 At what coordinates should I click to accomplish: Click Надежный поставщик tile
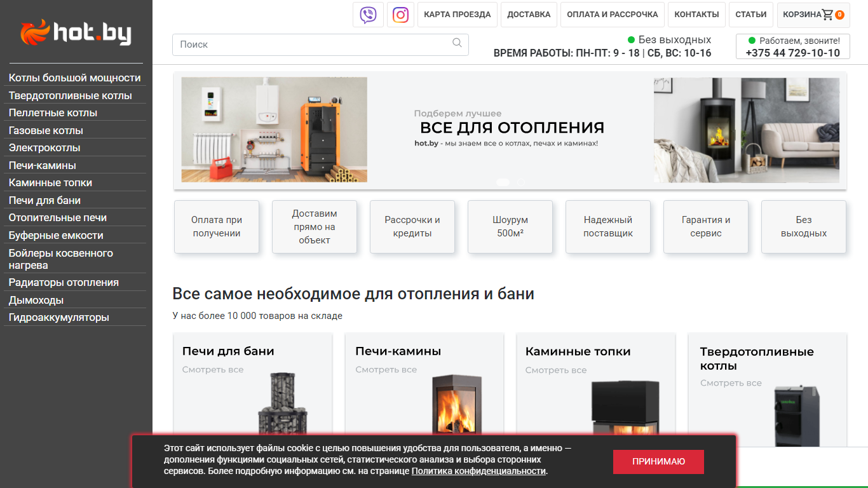(608, 227)
